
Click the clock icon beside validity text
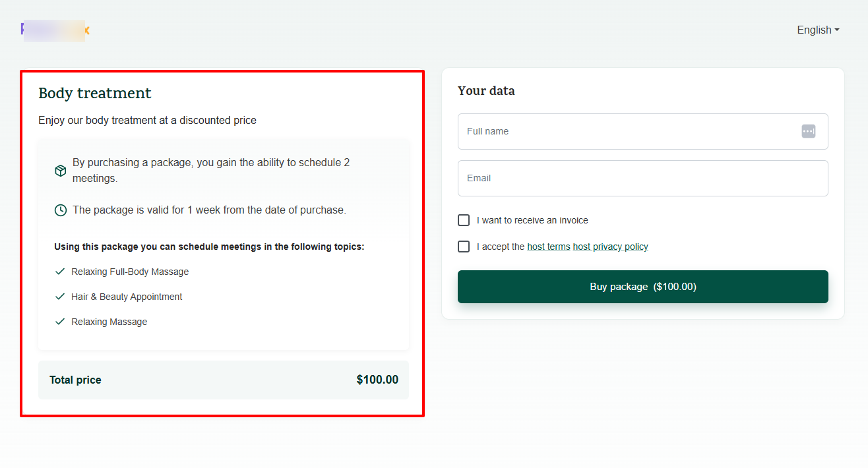coord(60,210)
